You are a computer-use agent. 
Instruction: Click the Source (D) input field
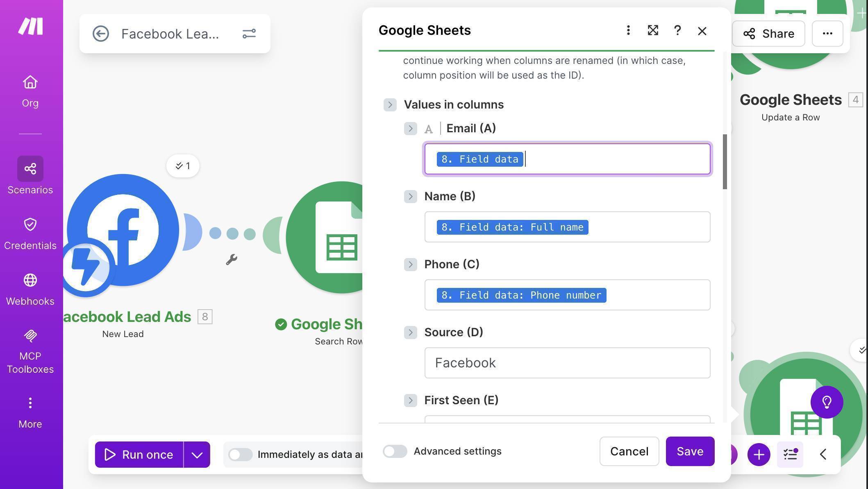[x=567, y=363]
